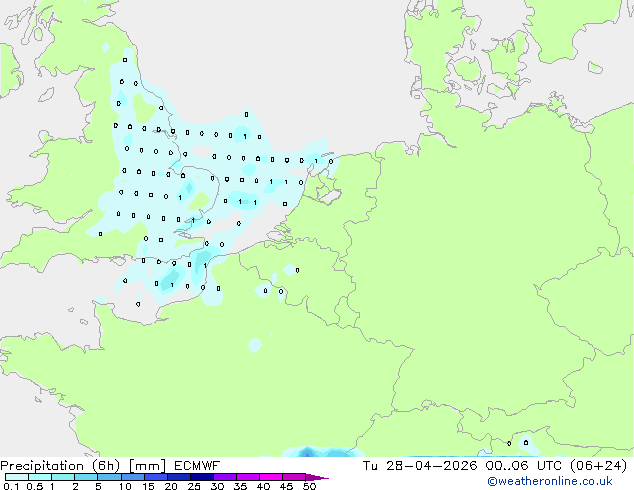This screenshot has height=490, width=634.
Task: Click the "00..06 UTC" time range text
Action: pos(524,466)
